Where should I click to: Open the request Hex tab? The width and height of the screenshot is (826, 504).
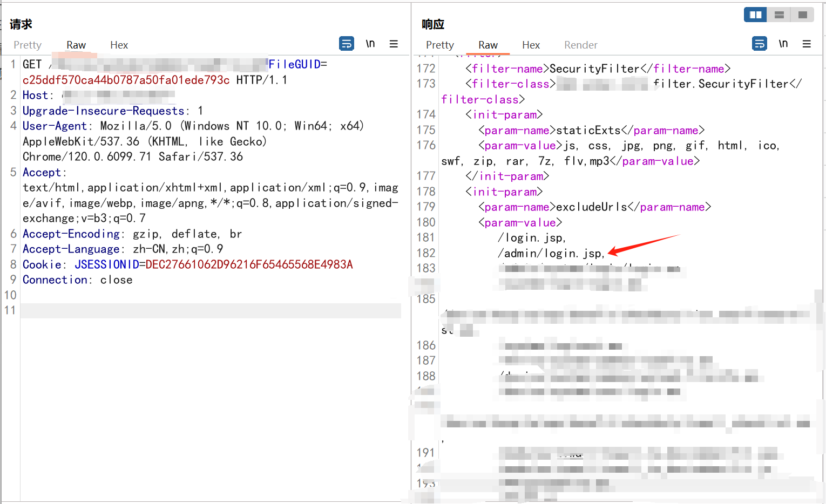(119, 45)
